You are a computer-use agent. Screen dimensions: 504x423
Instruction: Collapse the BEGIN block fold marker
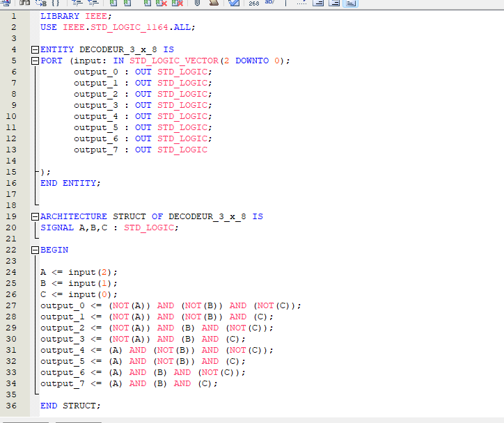click(x=35, y=250)
